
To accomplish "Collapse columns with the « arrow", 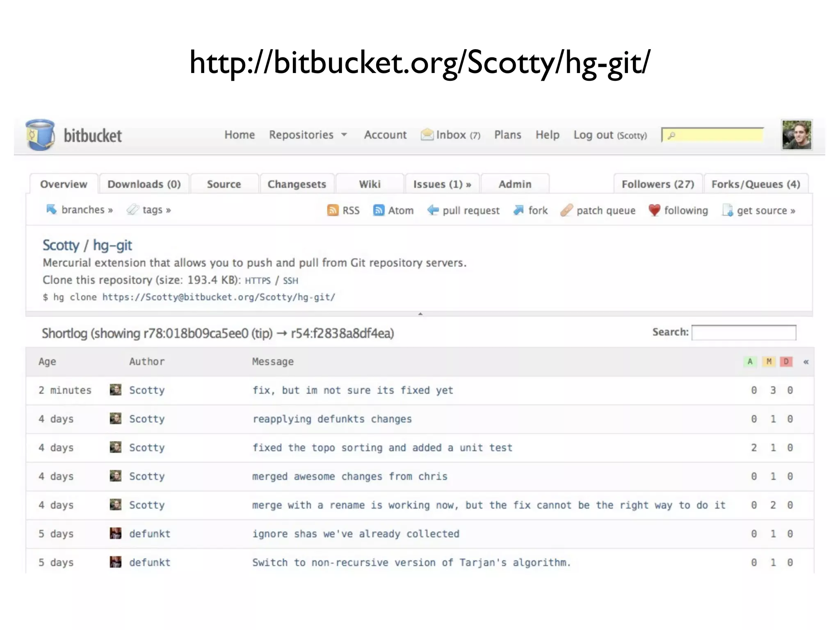I will 806,362.
